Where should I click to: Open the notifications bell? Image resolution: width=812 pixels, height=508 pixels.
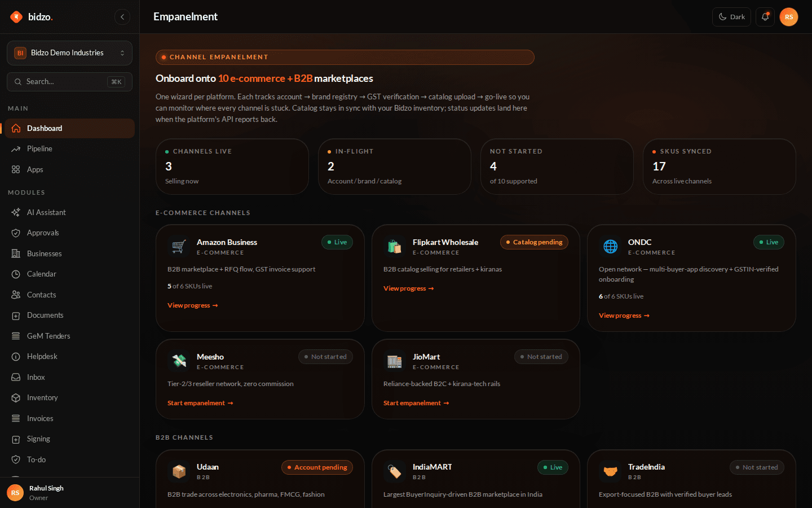pyautogui.click(x=765, y=17)
